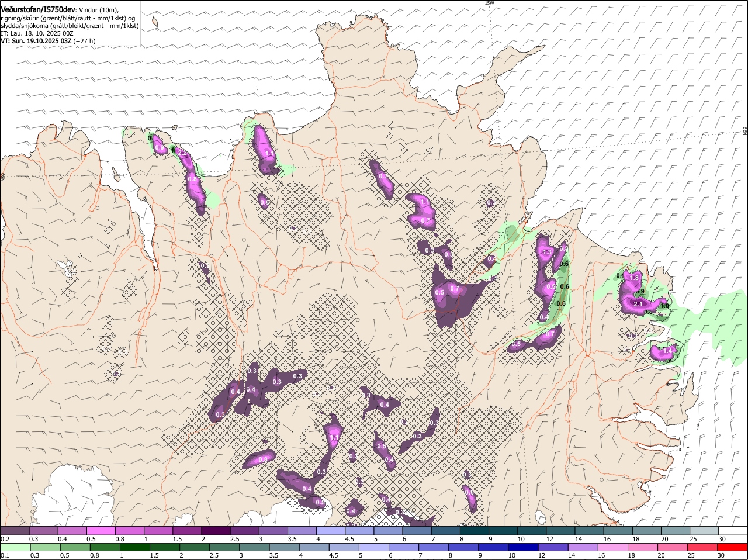Click the red rain swatch between 25 and 30
Screen dimensions: 748x560
pos(702,547)
